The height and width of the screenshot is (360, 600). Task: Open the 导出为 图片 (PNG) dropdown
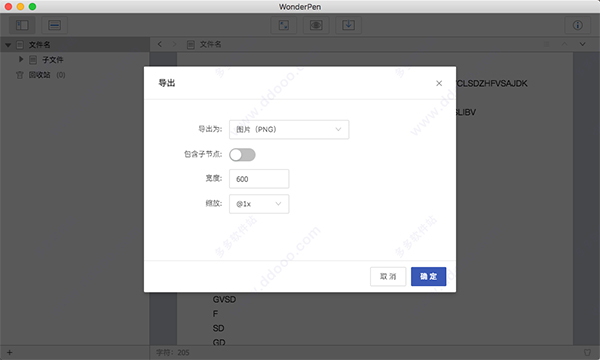pos(289,129)
